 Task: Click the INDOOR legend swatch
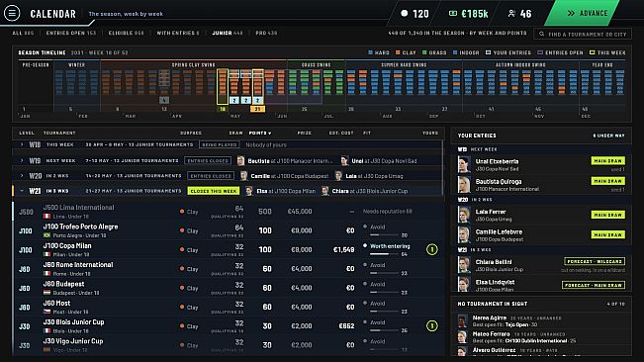[455, 52]
